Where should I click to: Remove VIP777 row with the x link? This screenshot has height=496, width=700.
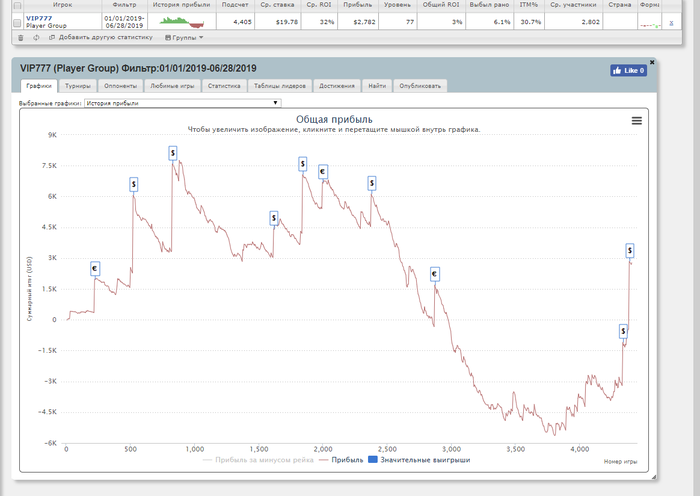pyautogui.click(x=671, y=22)
